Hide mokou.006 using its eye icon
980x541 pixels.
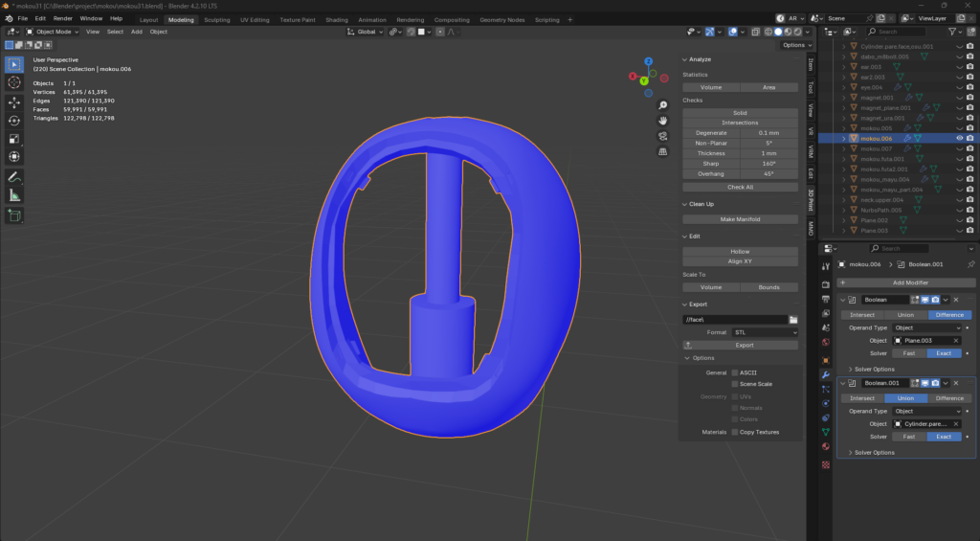pos(959,138)
